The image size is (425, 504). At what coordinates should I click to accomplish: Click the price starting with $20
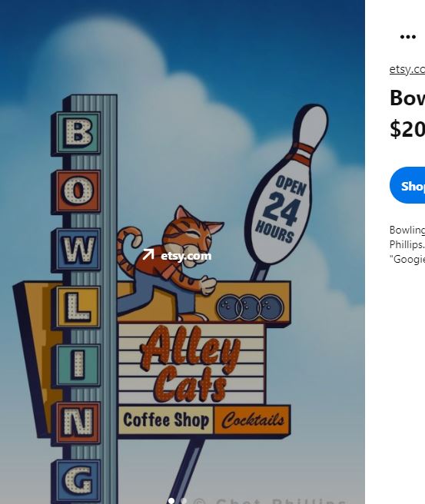tap(407, 129)
